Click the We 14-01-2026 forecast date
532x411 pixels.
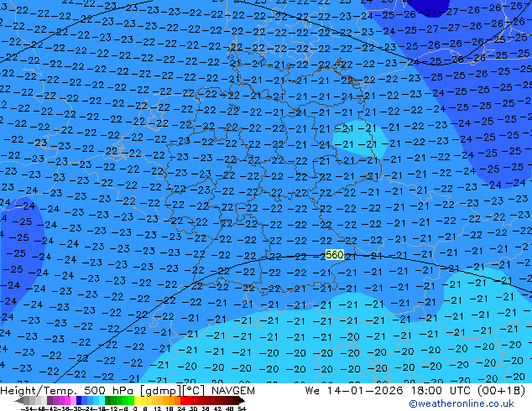point(354,391)
